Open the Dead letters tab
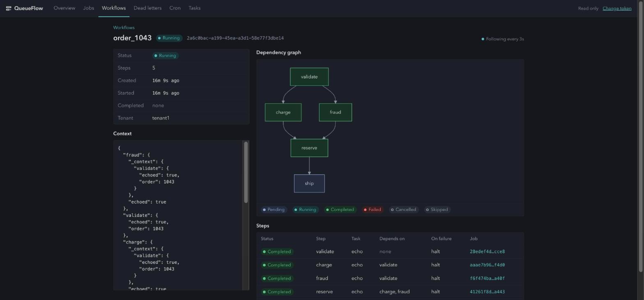This screenshot has height=300, width=644. pyautogui.click(x=147, y=8)
